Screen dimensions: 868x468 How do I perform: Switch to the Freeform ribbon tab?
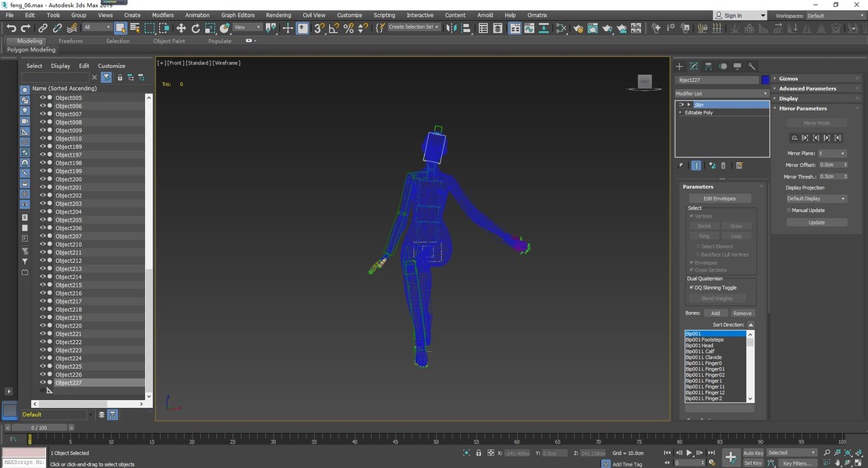[70, 41]
